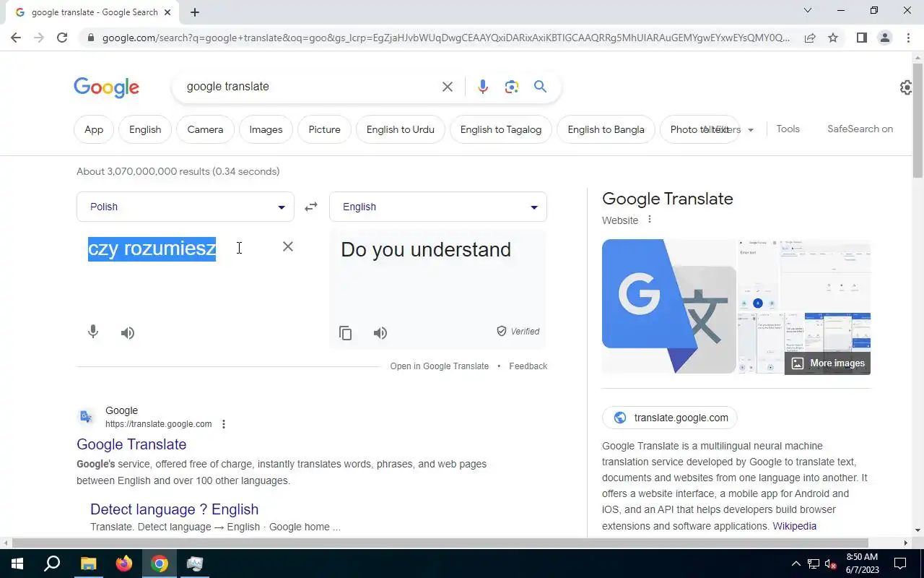This screenshot has height=578, width=924.
Task: Open three-dot menu next to translate.google.com result
Action: pos(224,424)
